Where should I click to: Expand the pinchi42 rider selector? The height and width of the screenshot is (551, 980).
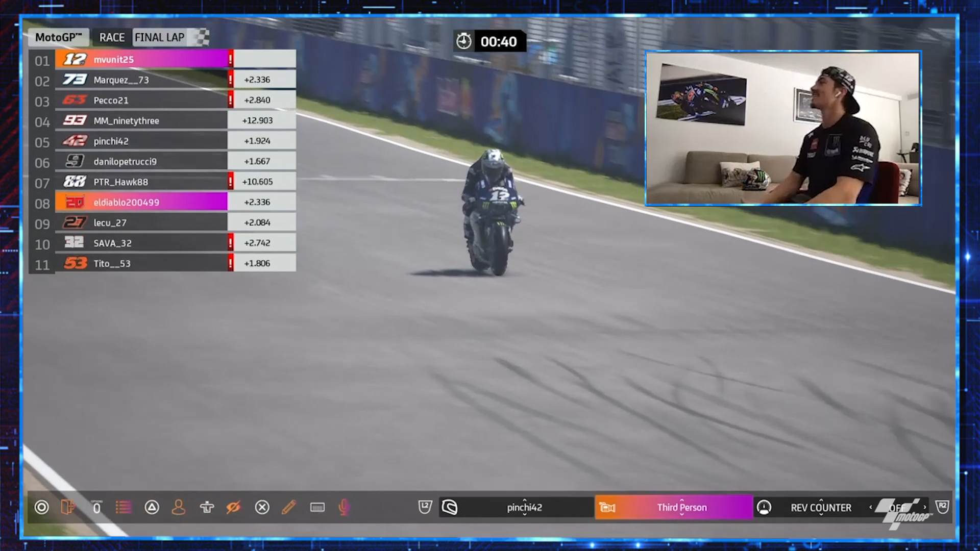tap(524, 507)
